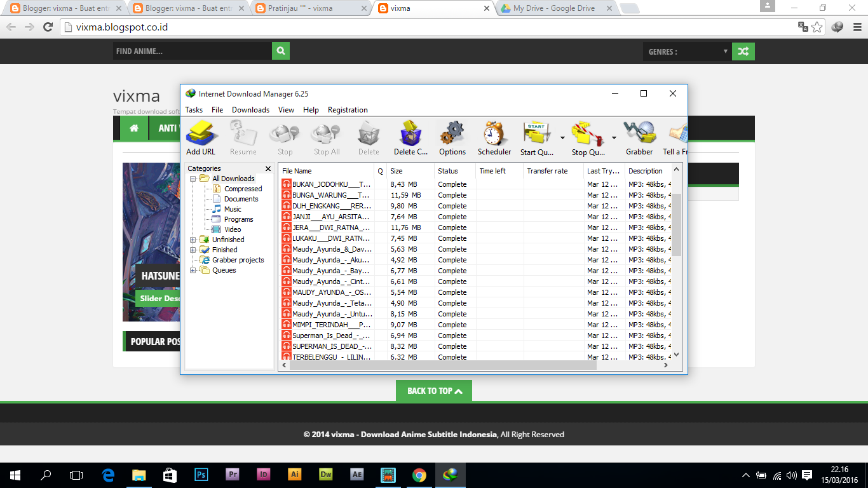Sort downloads by Size column header
868x488 pixels.
(410, 171)
